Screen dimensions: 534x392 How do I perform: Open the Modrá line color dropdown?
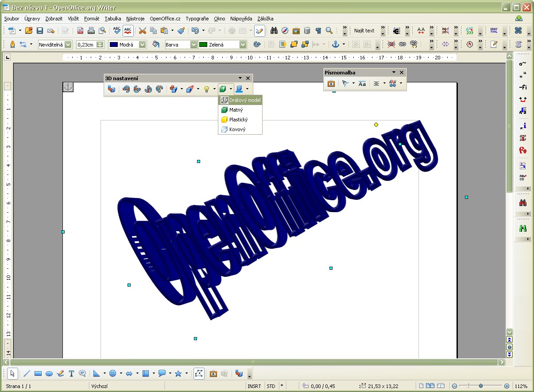(x=142, y=44)
